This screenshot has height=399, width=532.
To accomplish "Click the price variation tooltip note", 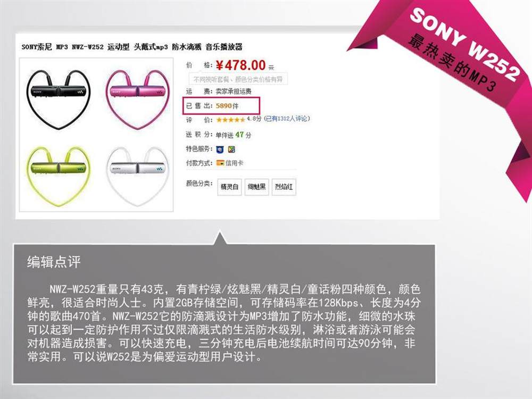I will point(238,79).
